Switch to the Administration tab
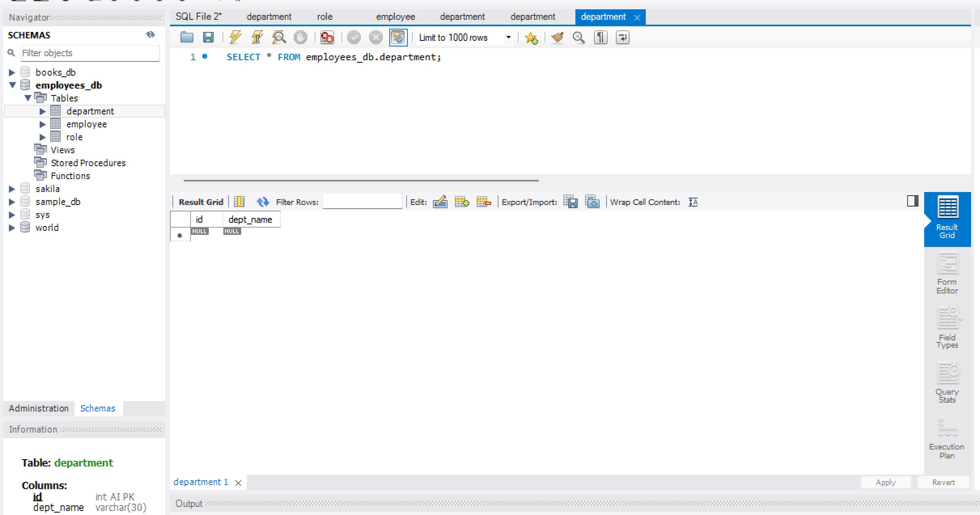 (39, 408)
